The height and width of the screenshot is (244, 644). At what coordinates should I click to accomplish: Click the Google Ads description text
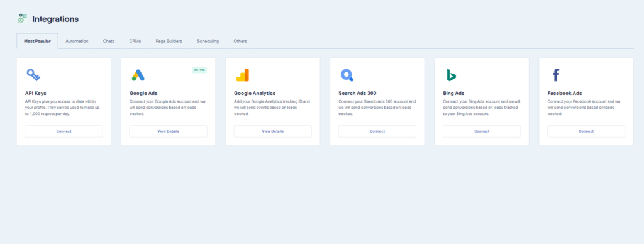coord(167,107)
